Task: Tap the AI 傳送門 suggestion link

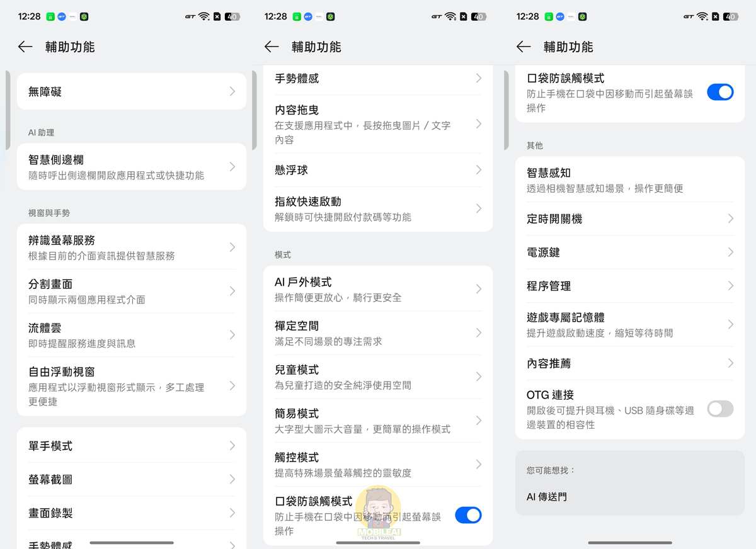Action: [547, 497]
